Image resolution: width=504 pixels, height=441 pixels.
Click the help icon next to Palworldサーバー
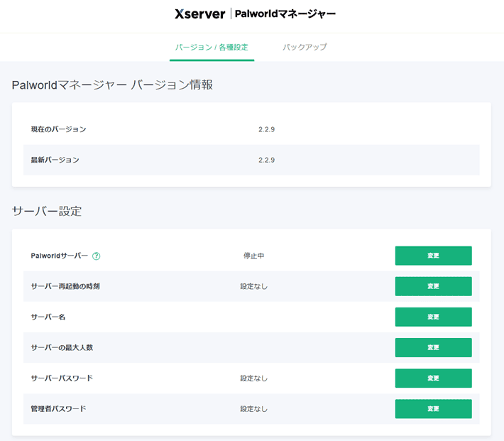[x=96, y=256]
